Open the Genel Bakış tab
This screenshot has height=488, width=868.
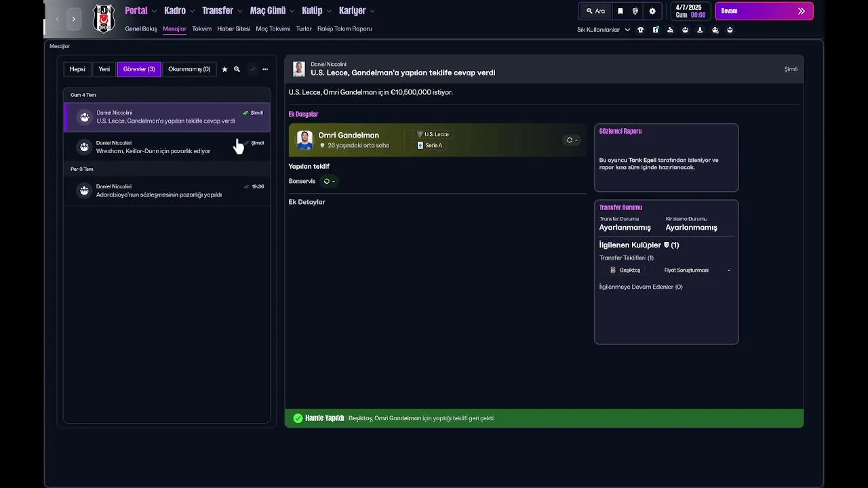141,29
